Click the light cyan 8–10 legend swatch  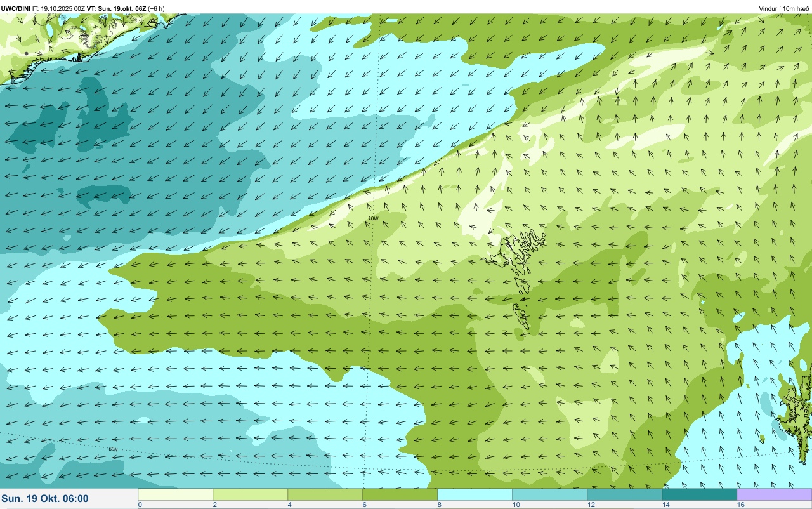[x=475, y=494]
